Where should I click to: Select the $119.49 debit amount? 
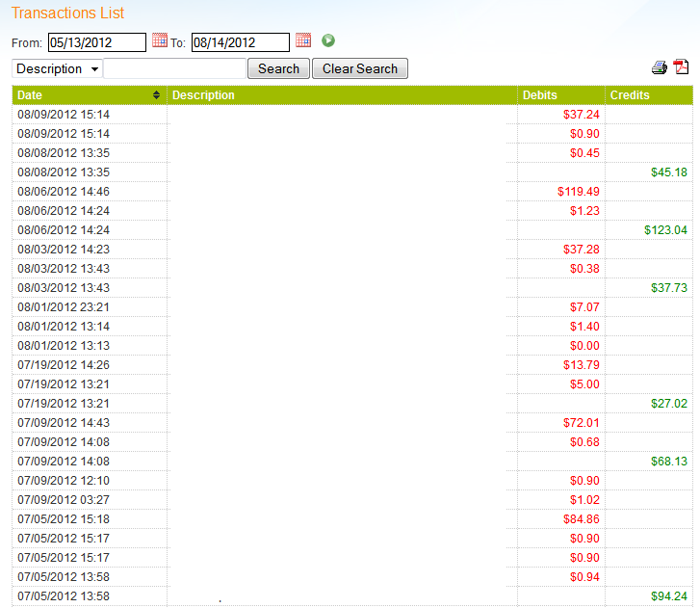pyautogui.click(x=578, y=192)
